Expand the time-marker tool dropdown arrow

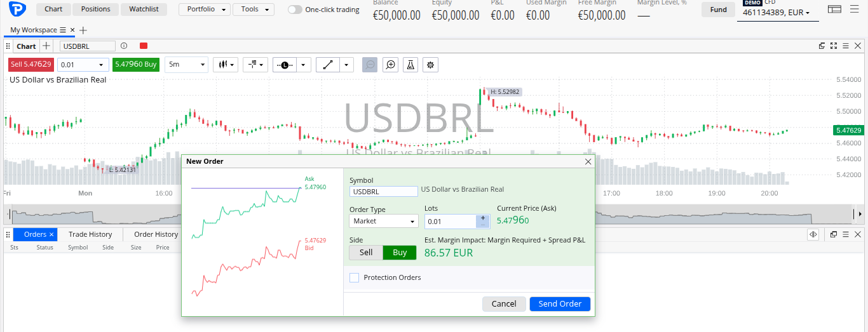(x=304, y=65)
